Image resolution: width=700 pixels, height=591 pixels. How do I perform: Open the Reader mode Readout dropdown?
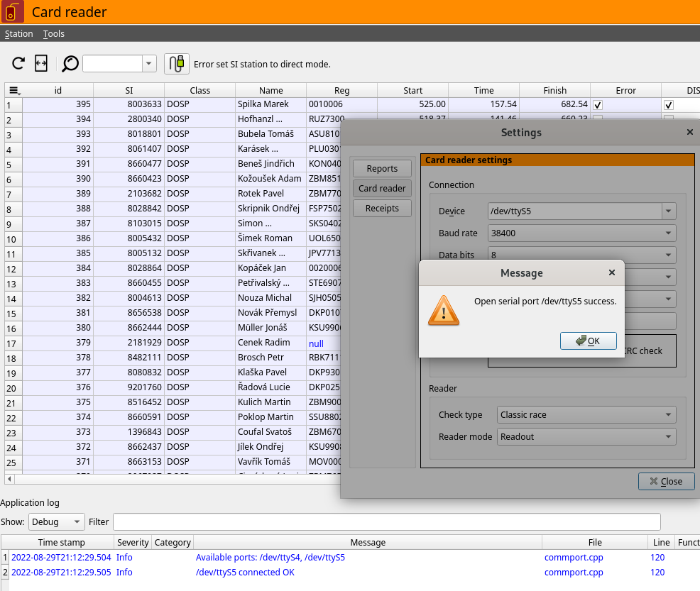point(586,436)
